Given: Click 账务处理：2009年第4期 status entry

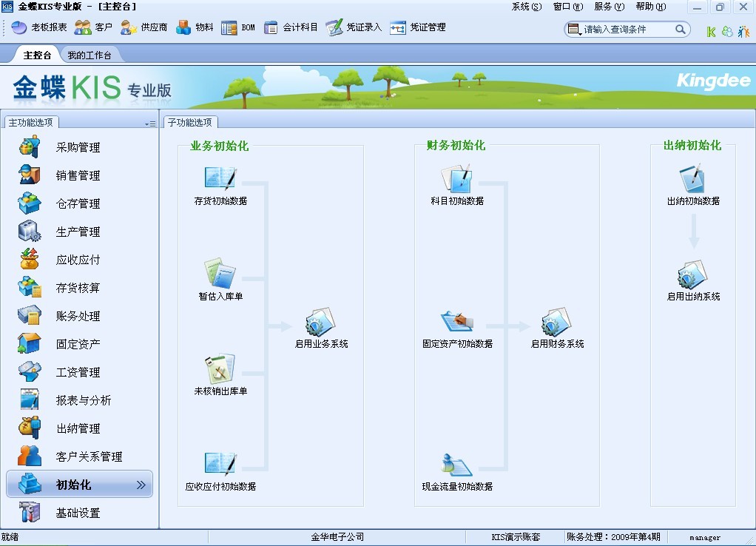Looking at the screenshot, I should (613, 537).
